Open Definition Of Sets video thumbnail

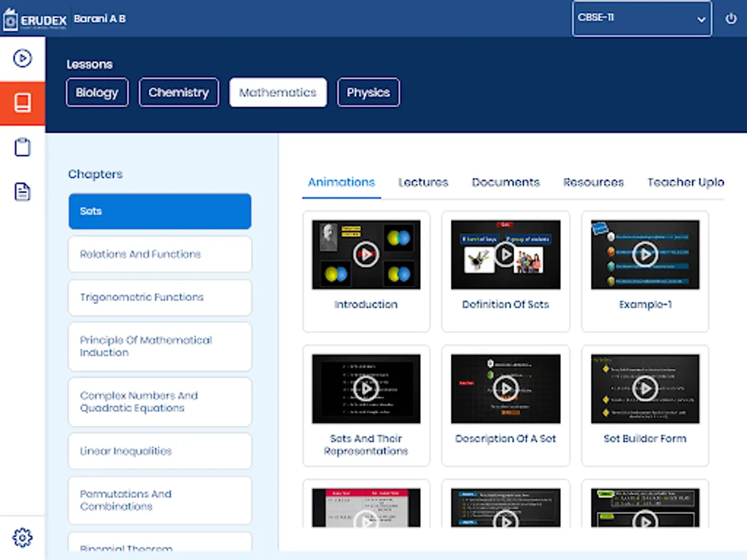click(x=505, y=254)
